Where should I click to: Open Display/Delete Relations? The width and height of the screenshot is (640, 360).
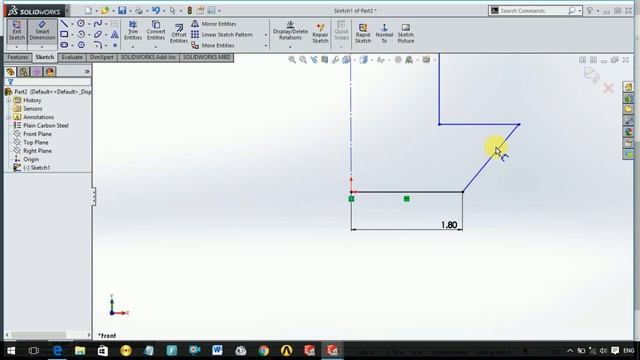pyautogui.click(x=290, y=31)
